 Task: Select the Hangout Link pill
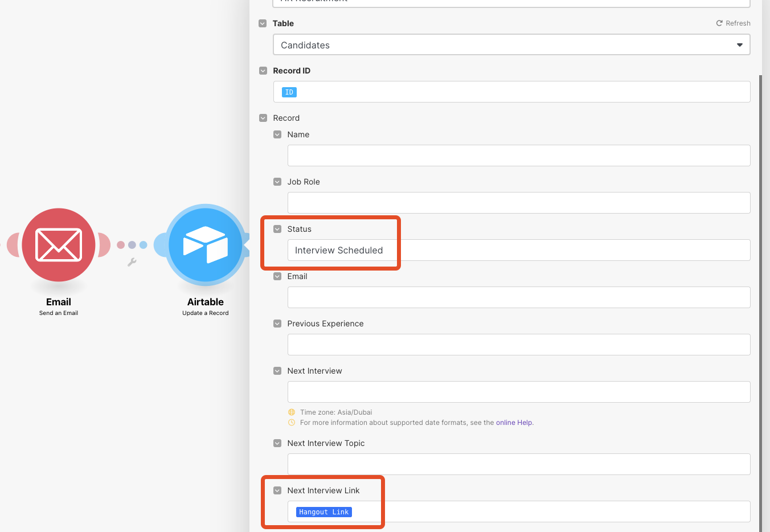point(324,512)
